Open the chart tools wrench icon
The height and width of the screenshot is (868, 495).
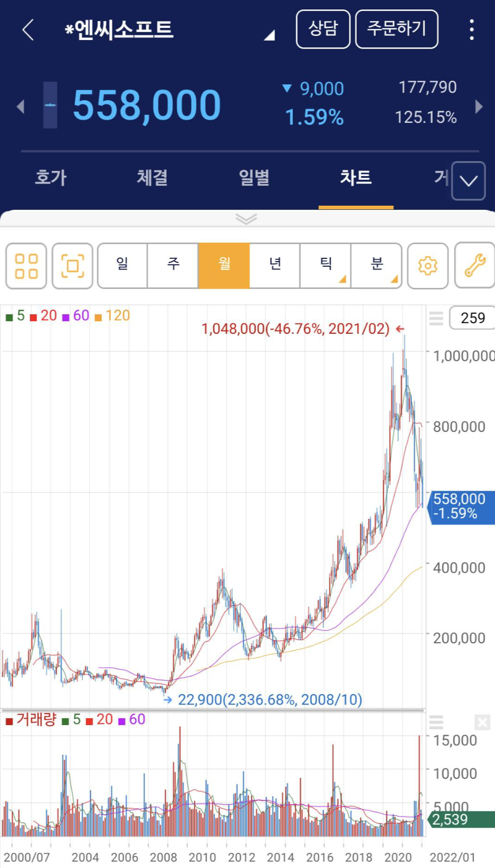475,266
